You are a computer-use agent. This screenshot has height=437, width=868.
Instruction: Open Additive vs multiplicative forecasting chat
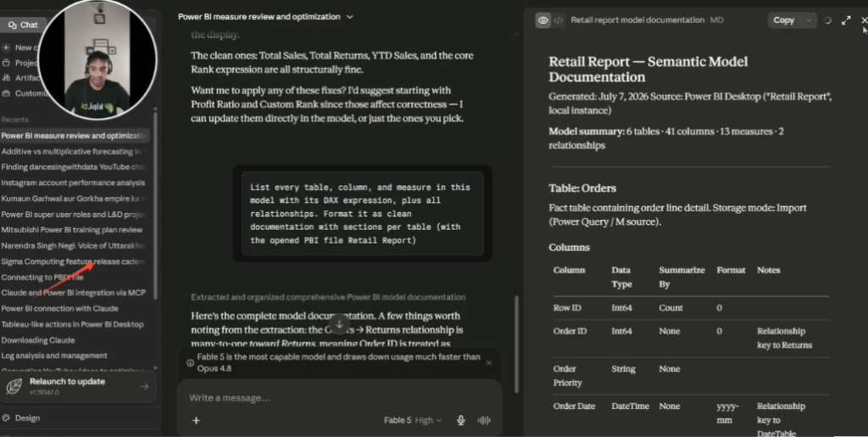pos(75,151)
